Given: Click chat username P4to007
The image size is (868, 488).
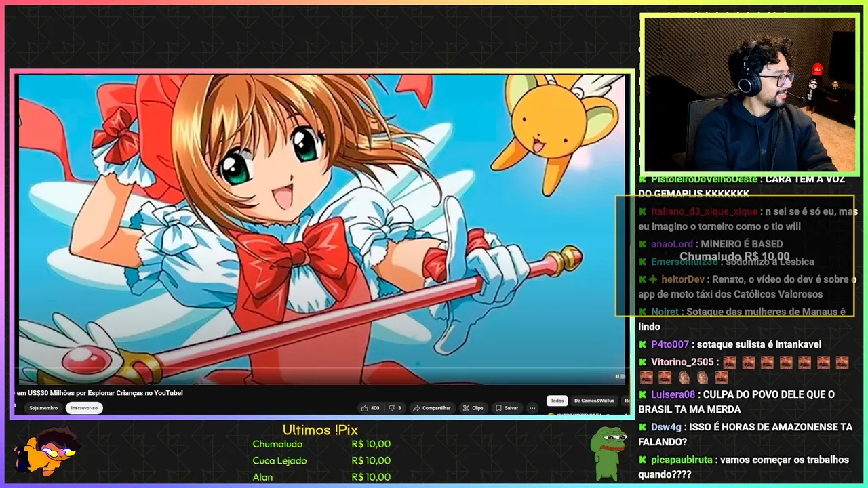Looking at the screenshot, I should [x=670, y=344].
